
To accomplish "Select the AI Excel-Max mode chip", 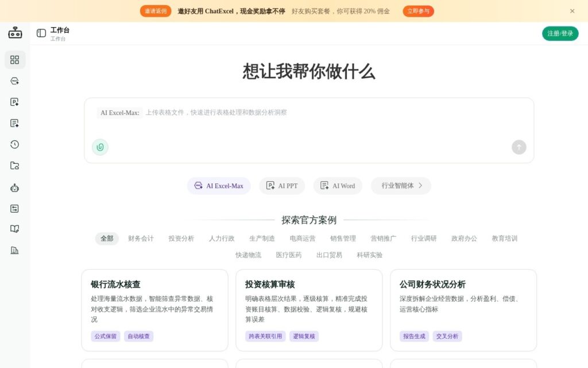I will click(x=219, y=186).
